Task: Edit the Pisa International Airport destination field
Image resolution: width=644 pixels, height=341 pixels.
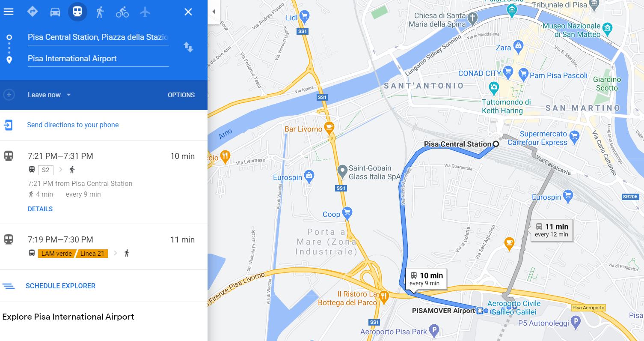Action: coord(98,59)
